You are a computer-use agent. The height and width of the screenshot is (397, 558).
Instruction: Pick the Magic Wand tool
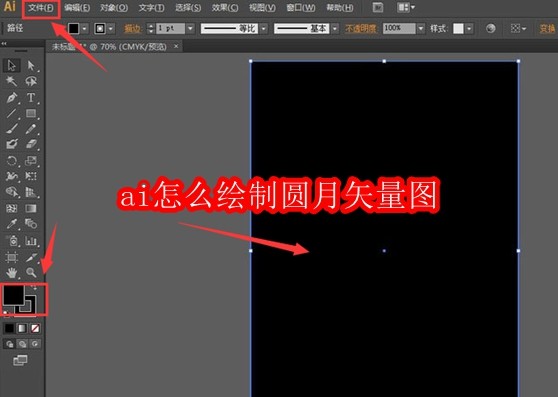click(x=12, y=81)
